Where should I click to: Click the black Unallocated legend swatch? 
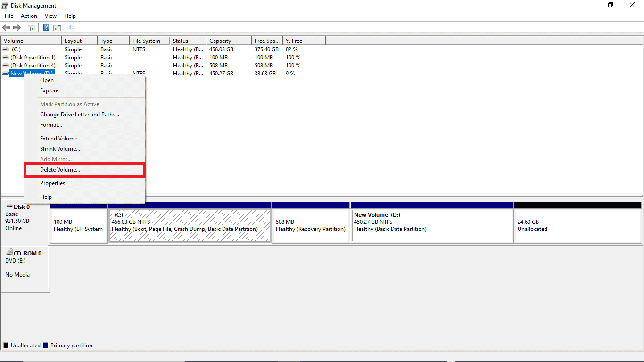coord(6,346)
